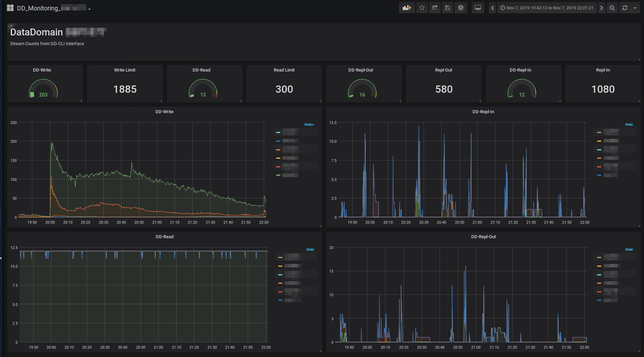Screen dimensions: 644x357
Task: Click the DD-Repl-Out gauge showing 16
Action: click(362, 89)
